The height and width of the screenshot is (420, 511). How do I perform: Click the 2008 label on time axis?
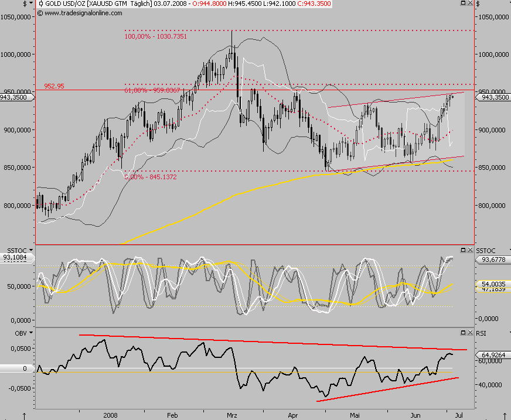[x=110, y=415]
